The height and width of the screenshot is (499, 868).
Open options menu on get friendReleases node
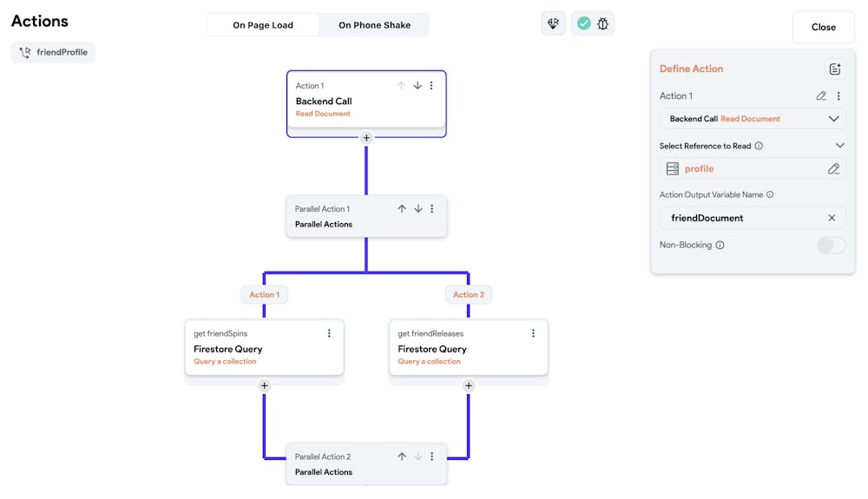click(533, 333)
